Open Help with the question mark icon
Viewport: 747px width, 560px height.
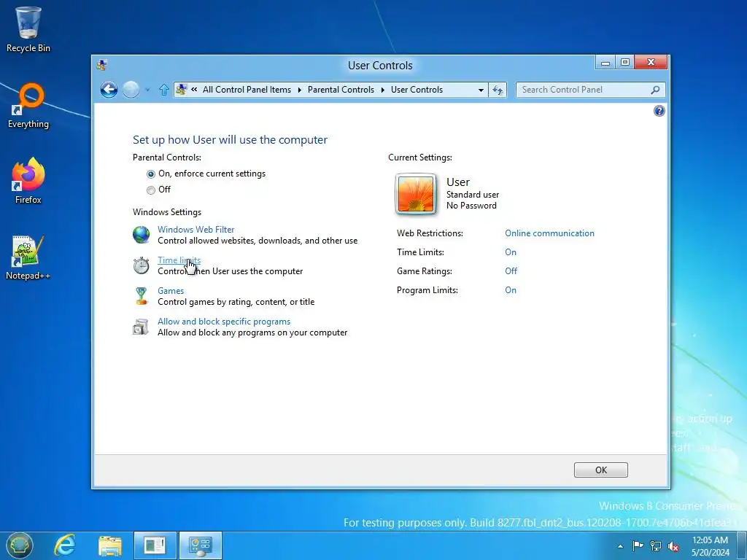point(659,111)
